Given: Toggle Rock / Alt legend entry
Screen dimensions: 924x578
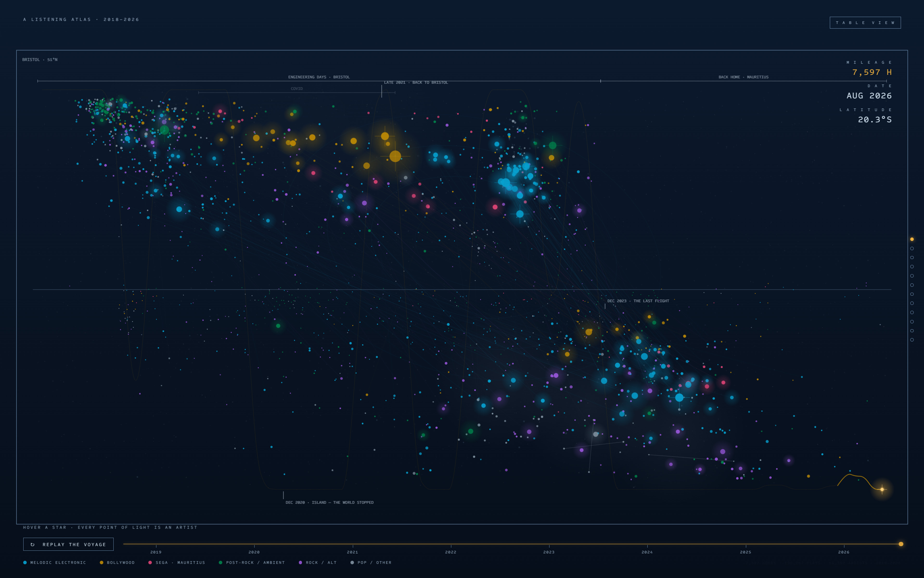Looking at the screenshot, I should pos(318,562).
